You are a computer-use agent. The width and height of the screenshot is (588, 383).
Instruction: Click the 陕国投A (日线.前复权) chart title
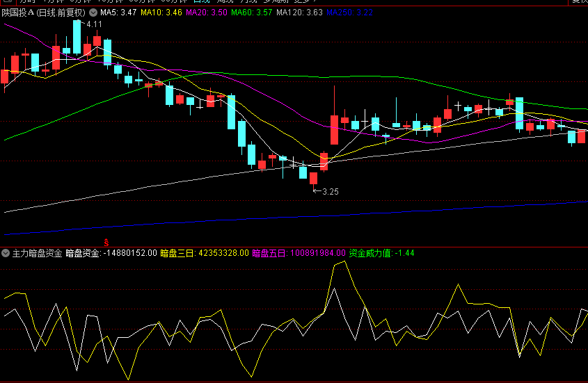(x=44, y=13)
